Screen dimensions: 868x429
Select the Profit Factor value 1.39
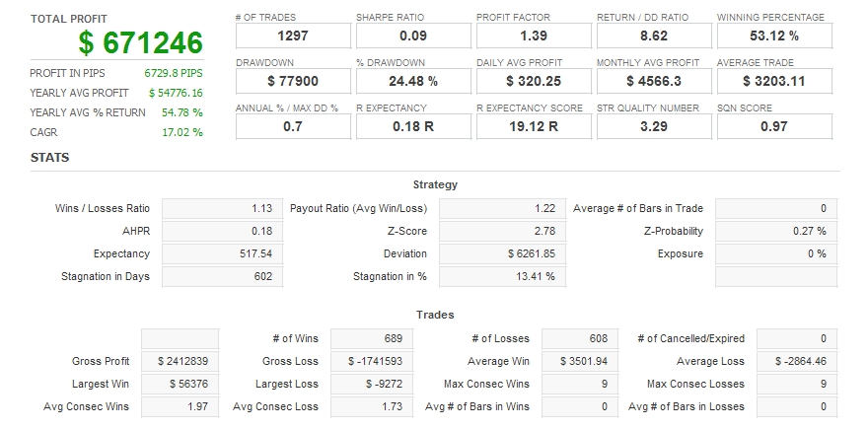pos(534,36)
